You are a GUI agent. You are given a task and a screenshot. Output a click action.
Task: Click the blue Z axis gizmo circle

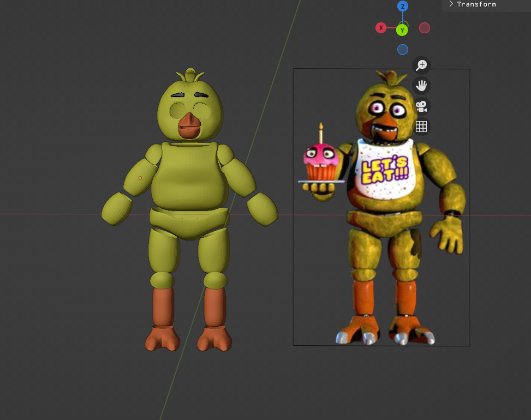[x=403, y=6]
